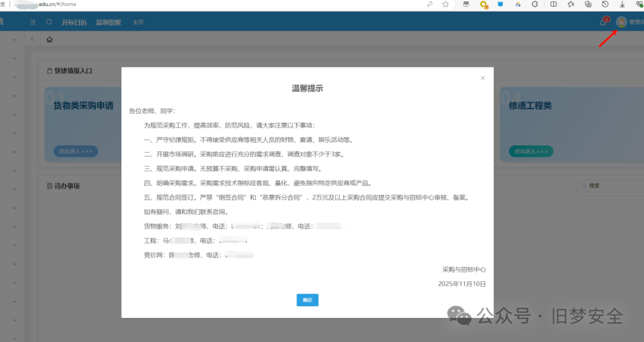Toggle the split screen browser icon
Screen dimensions: 644x342
tap(553, 4)
